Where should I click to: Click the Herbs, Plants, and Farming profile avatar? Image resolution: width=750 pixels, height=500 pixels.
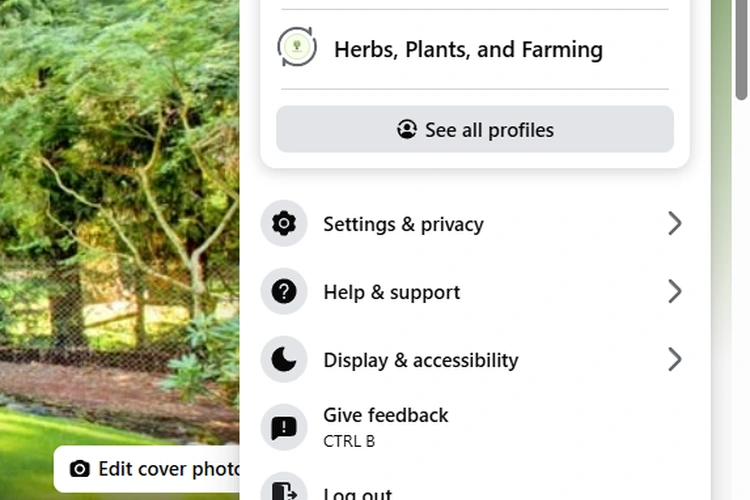(297, 48)
